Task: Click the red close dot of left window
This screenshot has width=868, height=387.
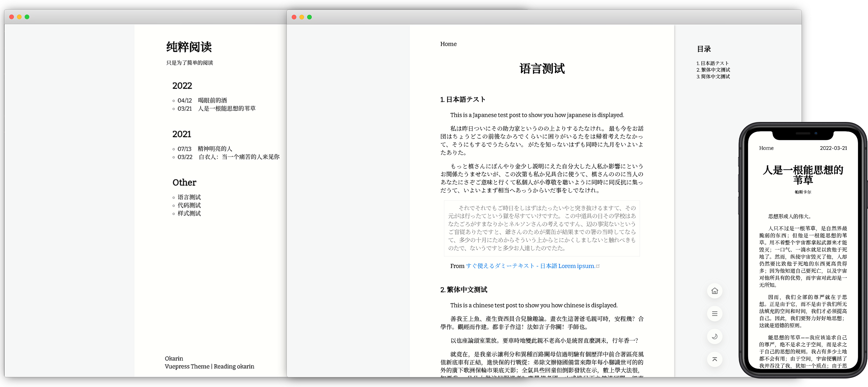Action: click(x=11, y=17)
